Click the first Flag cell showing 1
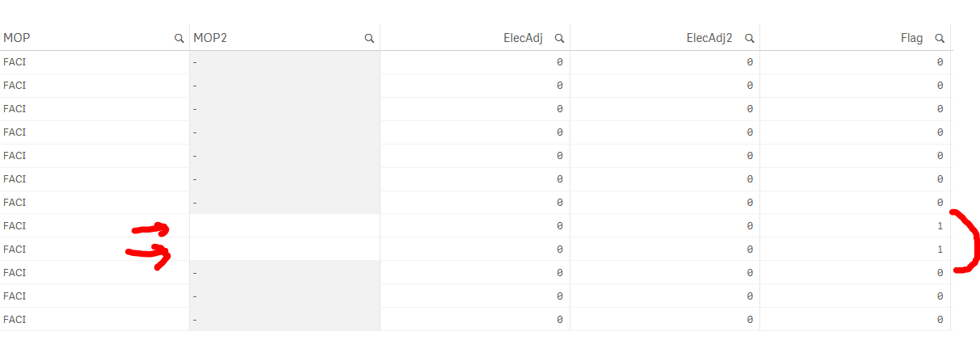The image size is (980, 344). pyautogui.click(x=940, y=226)
